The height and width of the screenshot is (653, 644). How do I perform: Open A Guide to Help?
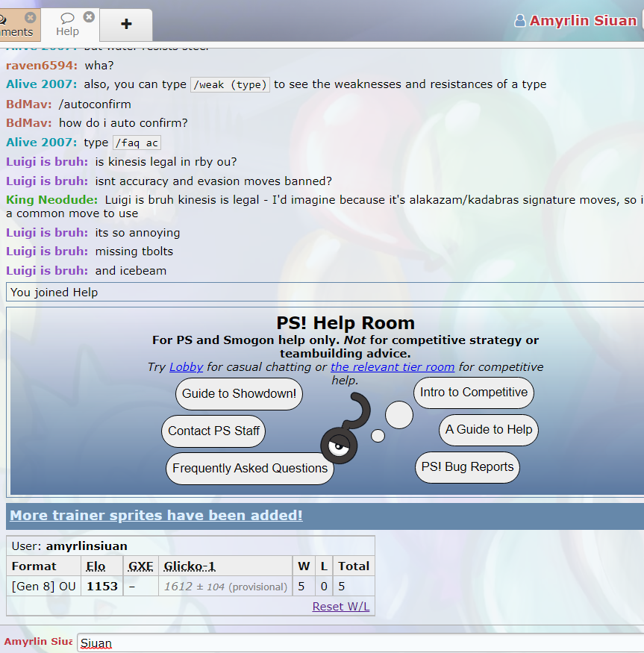click(x=489, y=430)
